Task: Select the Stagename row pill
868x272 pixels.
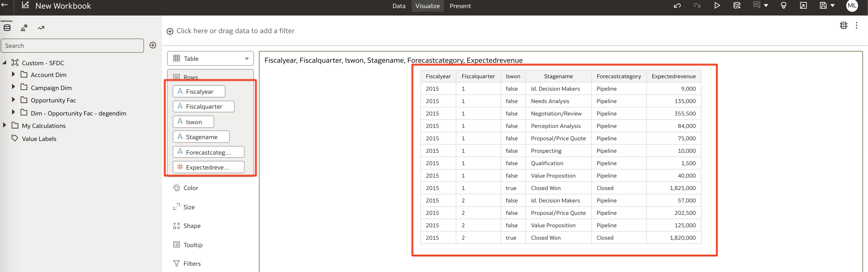Action: [201, 137]
